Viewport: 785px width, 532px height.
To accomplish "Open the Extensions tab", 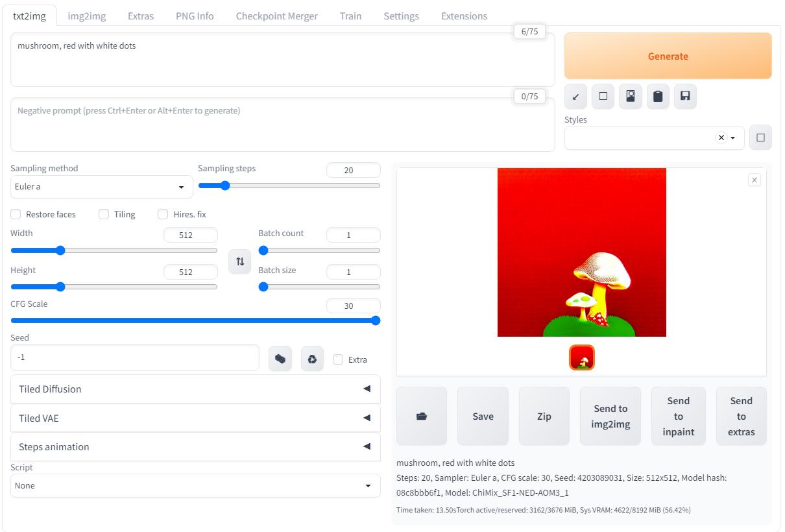I will [464, 16].
